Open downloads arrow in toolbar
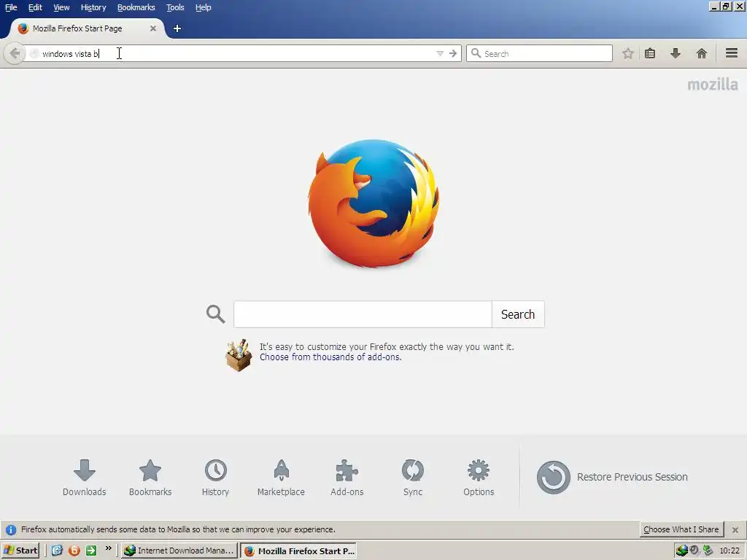Viewport: 747px width, 560px height. pos(676,53)
